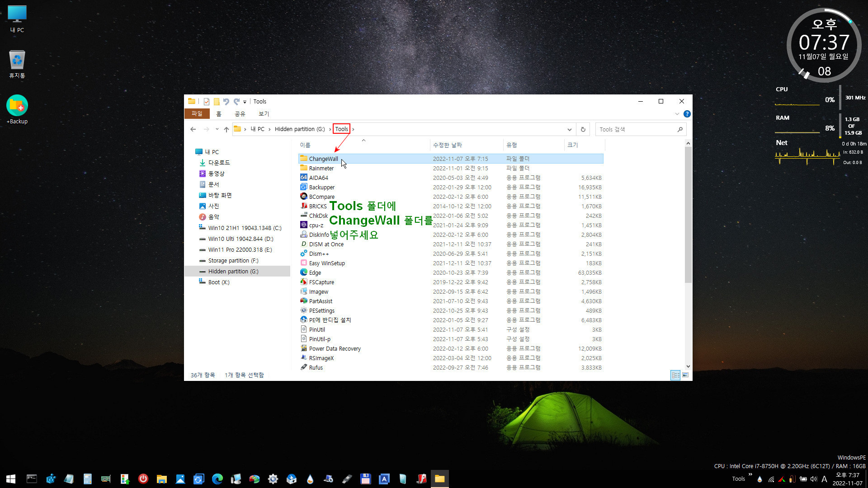868x488 pixels.
Task: Click the red power button taskbar icon
Action: pos(143,479)
